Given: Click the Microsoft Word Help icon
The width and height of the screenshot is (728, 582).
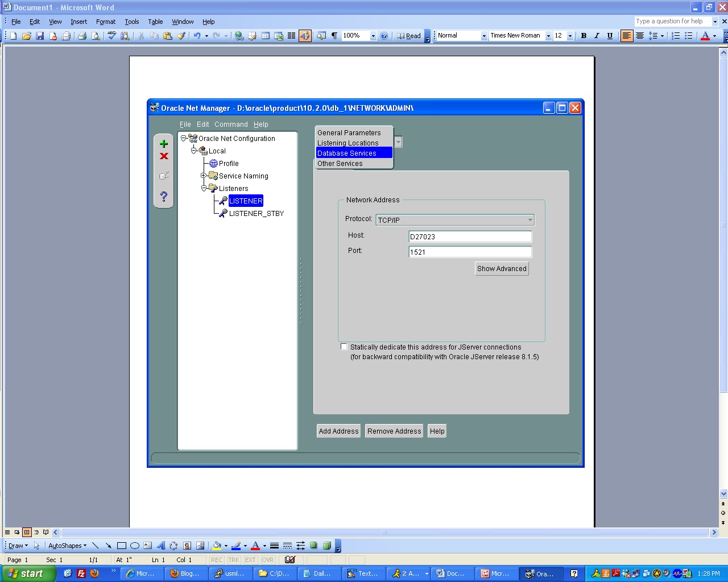Looking at the screenshot, I should (x=384, y=36).
